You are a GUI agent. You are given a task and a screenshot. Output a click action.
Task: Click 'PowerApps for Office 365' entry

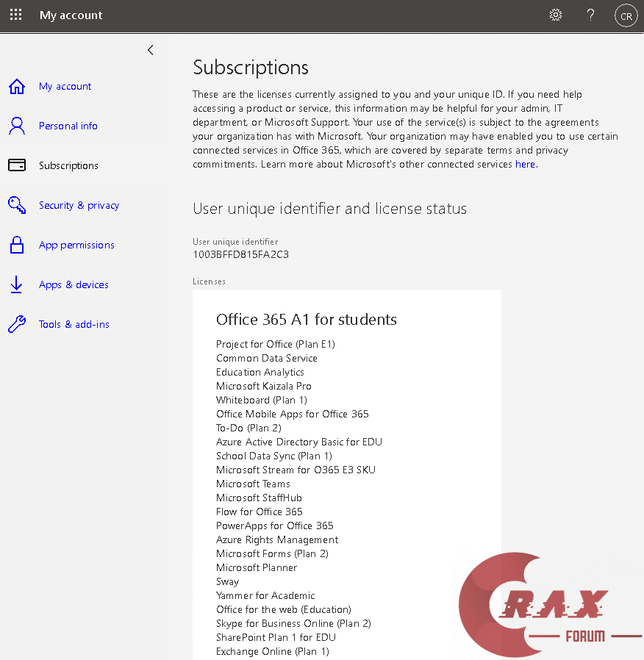click(x=275, y=526)
